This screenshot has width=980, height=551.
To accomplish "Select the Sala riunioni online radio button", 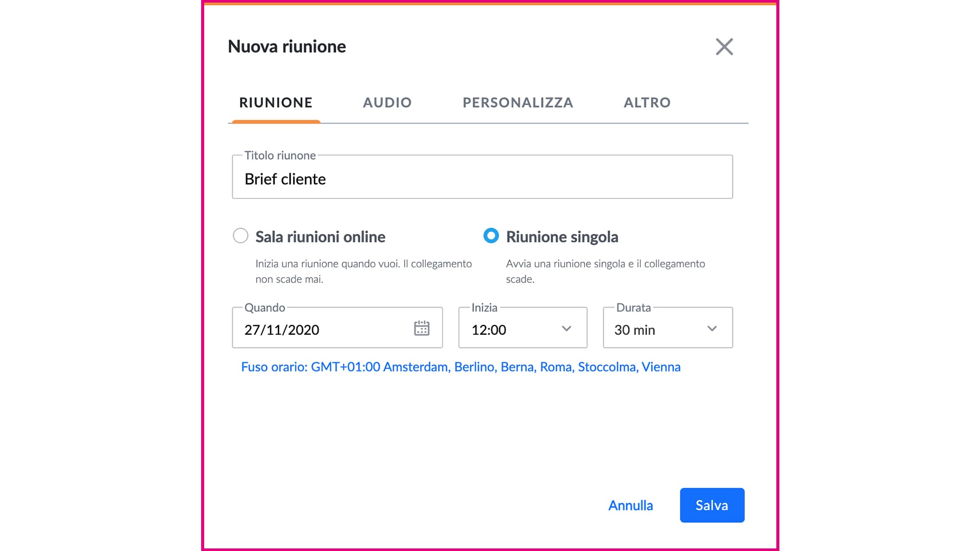I will tap(240, 236).
